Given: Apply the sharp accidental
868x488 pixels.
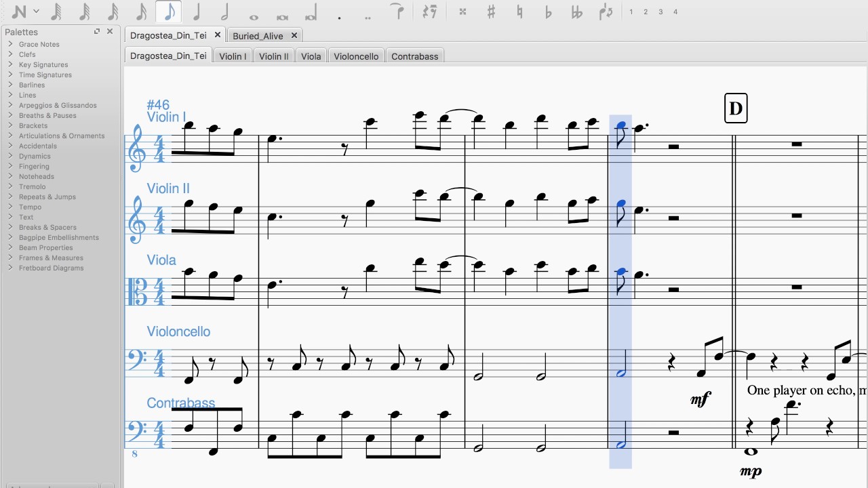Looking at the screenshot, I should pyautogui.click(x=491, y=12).
